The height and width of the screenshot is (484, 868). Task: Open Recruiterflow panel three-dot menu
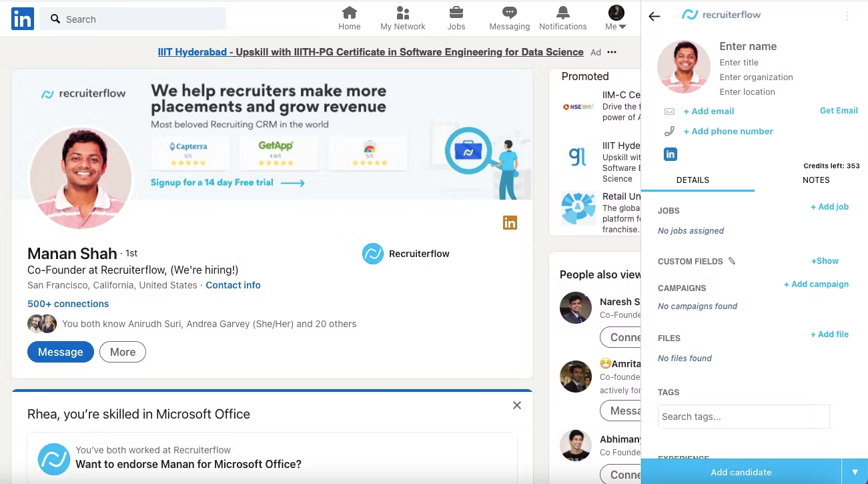[x=847, y=16]
